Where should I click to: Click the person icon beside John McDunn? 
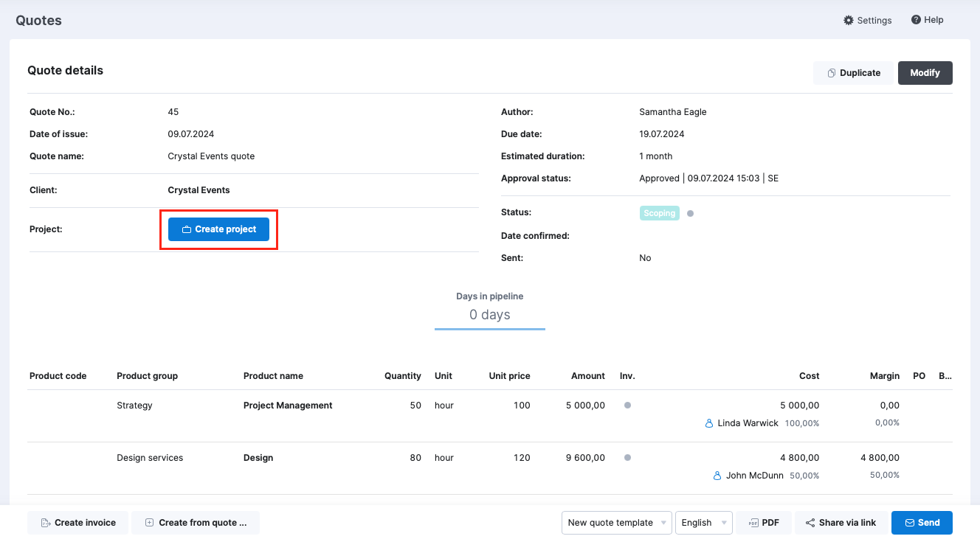tap(717, 476)
